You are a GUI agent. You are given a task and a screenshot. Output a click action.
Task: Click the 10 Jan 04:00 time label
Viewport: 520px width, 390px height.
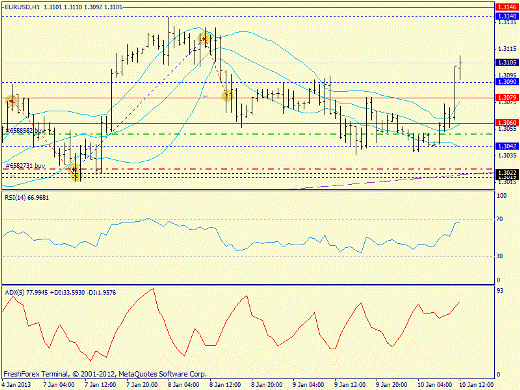coord(435,385)
